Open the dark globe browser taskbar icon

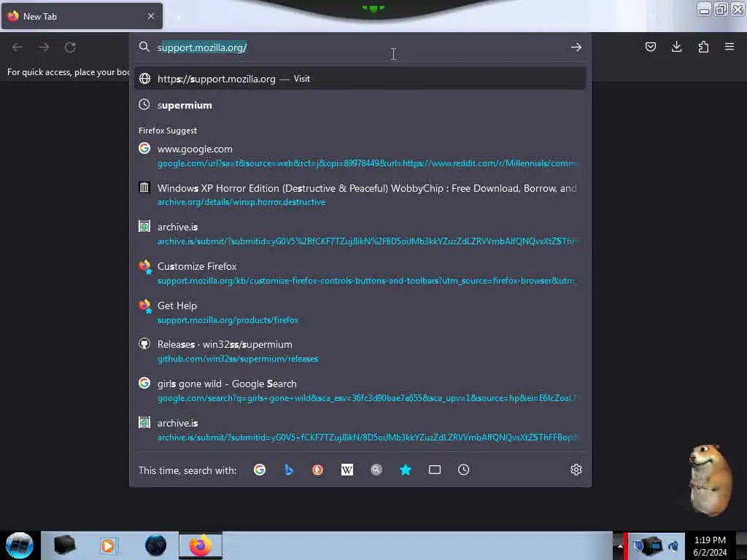(x=155, y=545)
